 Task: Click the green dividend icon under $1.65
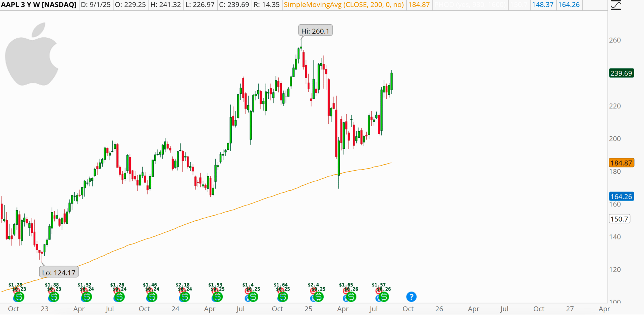pyautogui.click(x=351, y=297)
